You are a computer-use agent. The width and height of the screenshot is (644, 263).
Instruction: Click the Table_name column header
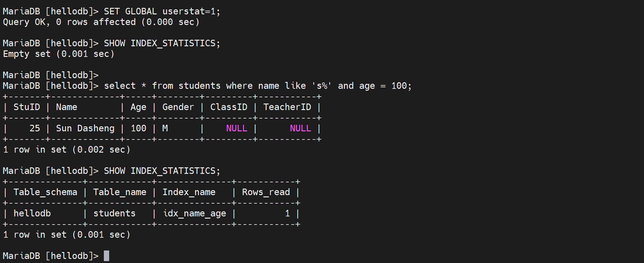click(x=119, y=192)
